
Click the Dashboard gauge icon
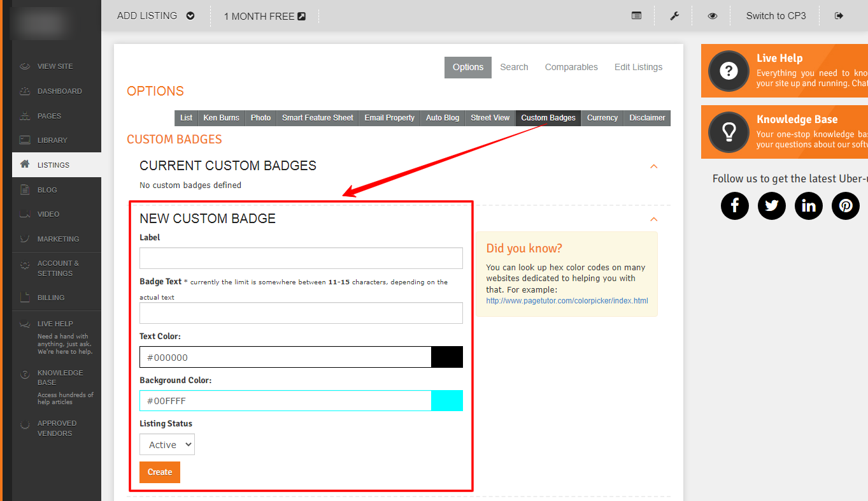click(25, 91)
